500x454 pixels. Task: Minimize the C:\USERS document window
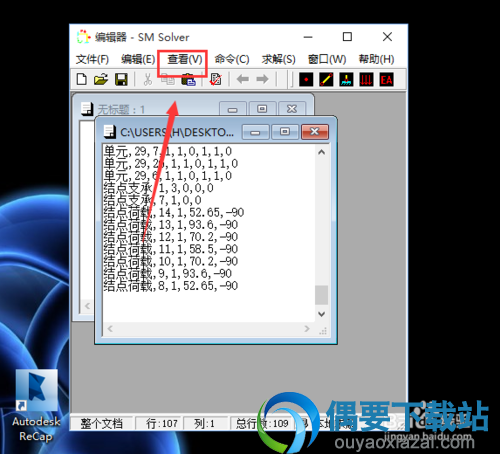(x=255, y=132)
